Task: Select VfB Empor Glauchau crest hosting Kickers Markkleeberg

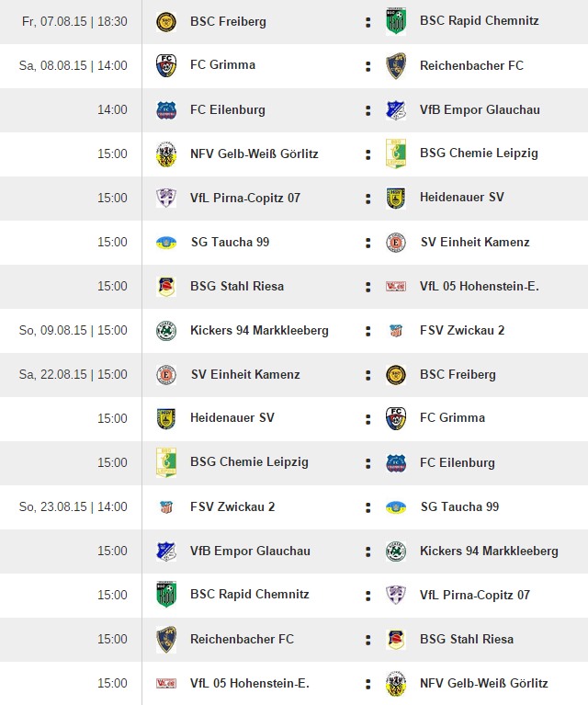Action: [x=166, y=551]
